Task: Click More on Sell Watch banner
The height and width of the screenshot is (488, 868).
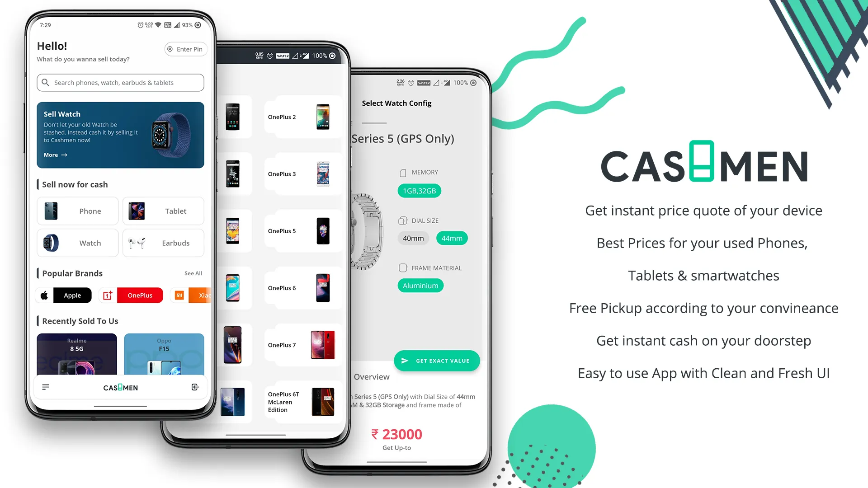Action: pos(56,155)
